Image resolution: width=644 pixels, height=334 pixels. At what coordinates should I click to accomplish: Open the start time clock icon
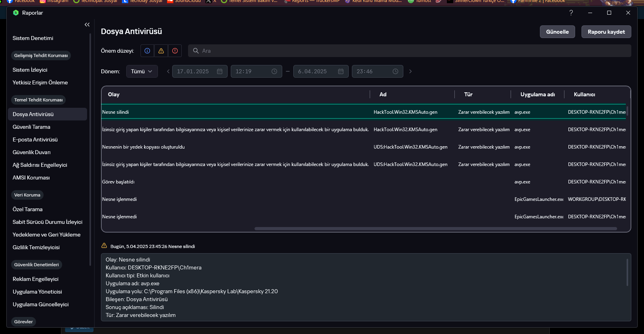tap(274, 71)
